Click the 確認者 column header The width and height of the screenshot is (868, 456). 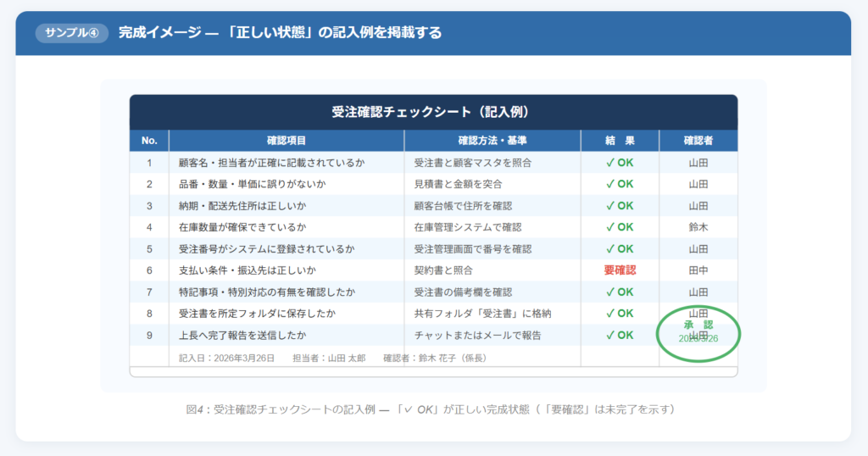pyautogui.click(x=698, y=141)
